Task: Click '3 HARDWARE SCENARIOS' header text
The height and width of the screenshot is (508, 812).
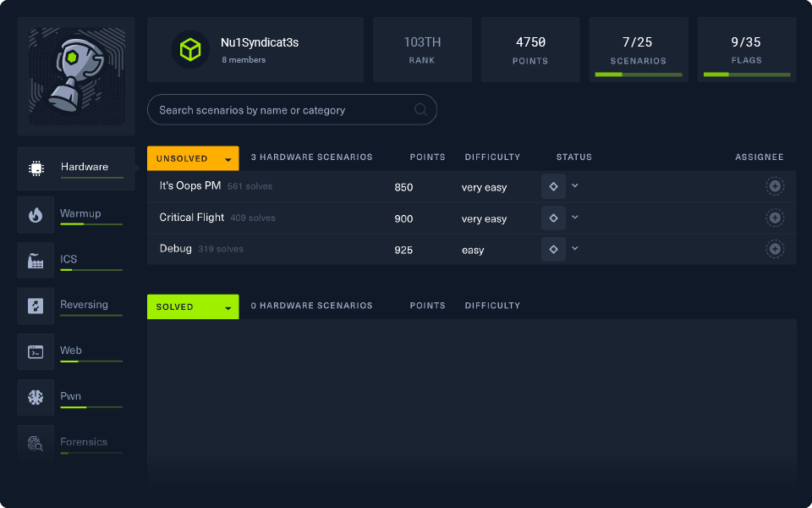Action: 312,157
